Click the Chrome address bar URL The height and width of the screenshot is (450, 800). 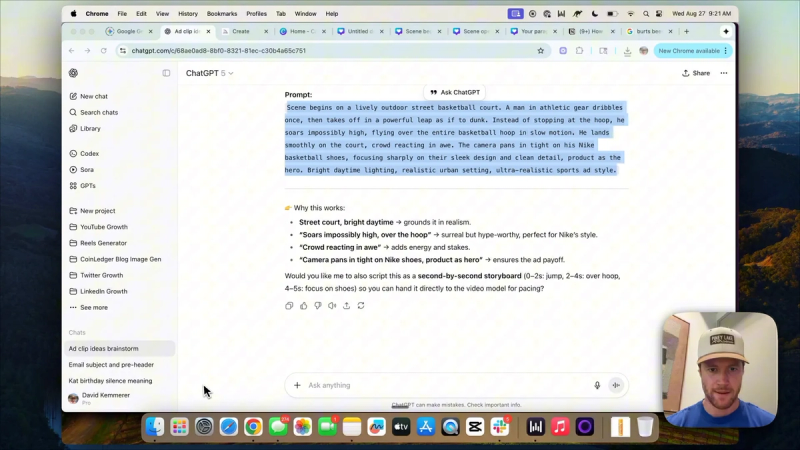click(x=218, y=51)
